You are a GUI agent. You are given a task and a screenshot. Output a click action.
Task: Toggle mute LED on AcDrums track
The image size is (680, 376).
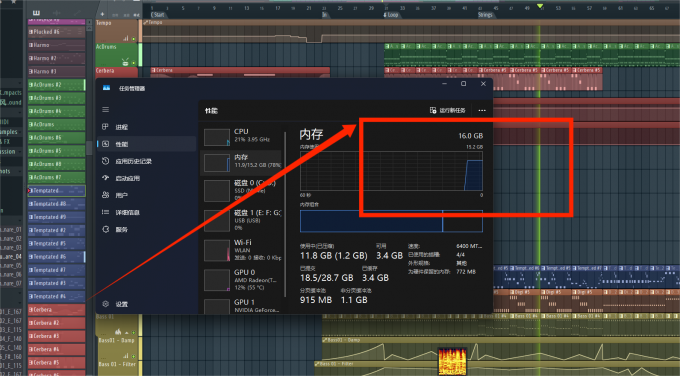pos(134,63)
